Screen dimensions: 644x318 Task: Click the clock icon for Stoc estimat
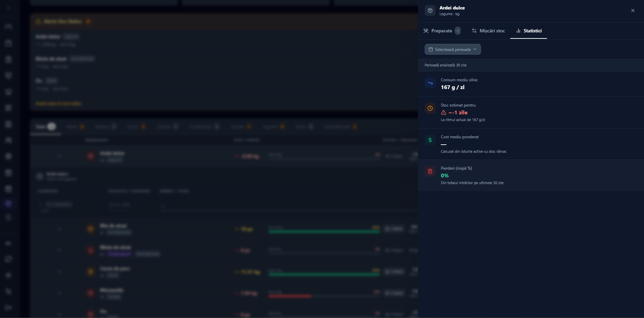pyautogui.click(x=430, y=108)
